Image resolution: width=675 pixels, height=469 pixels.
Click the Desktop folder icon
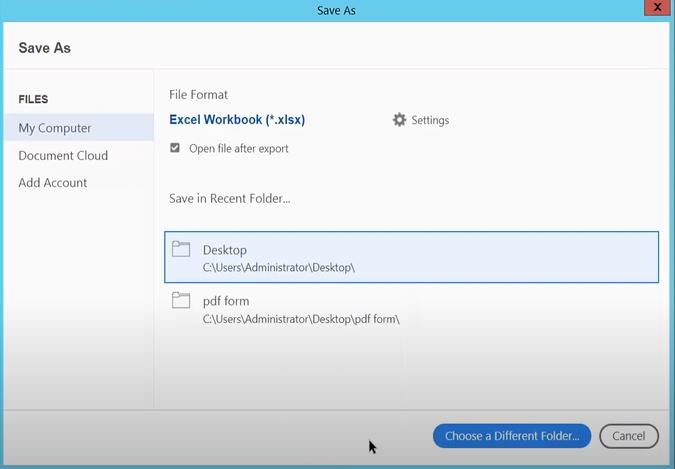coord(181,250)
